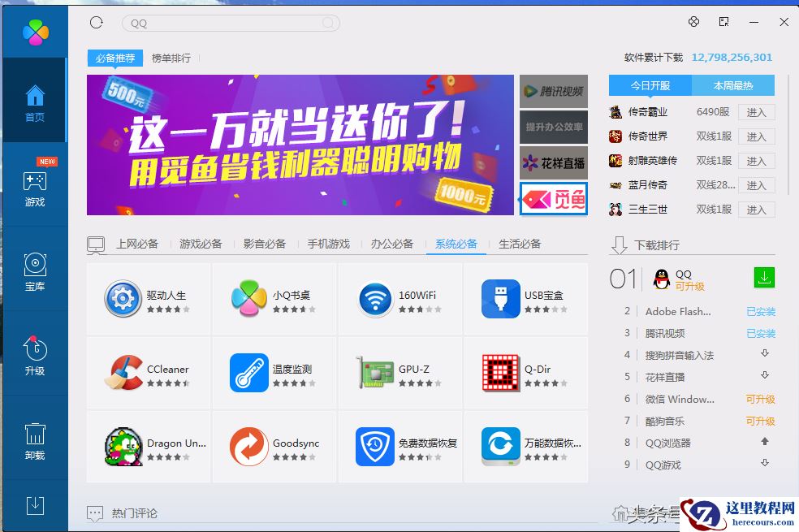
Task: Click the search magnifier icon
Action: point(329,23)
